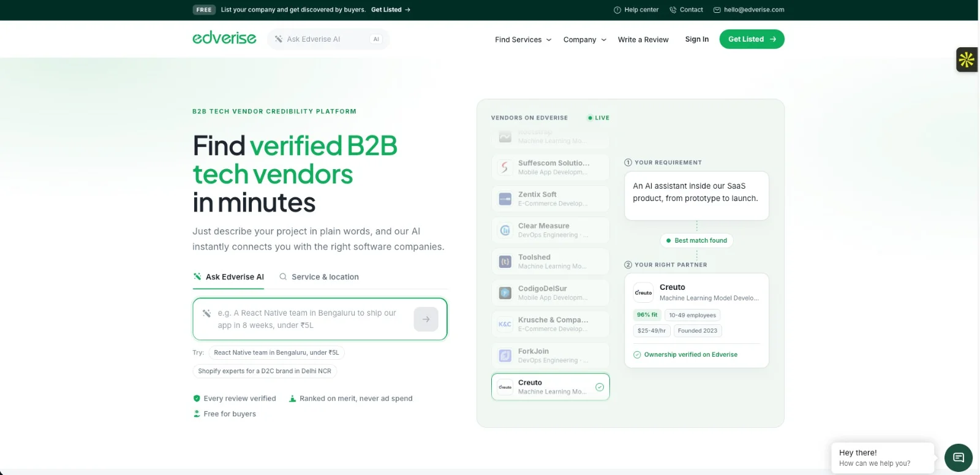Click the 10-49 employees tag
Screen dimensions: 980x475
point(692,315)
